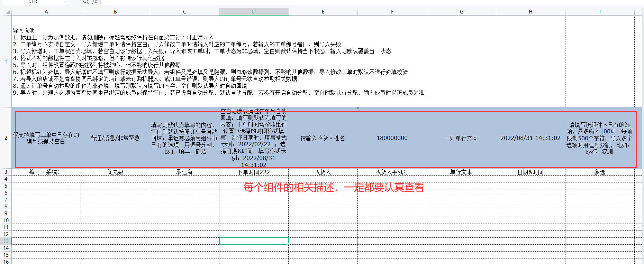Screen dimensions: 644x264
Task: Select column H header
Action: pos(530,12)
